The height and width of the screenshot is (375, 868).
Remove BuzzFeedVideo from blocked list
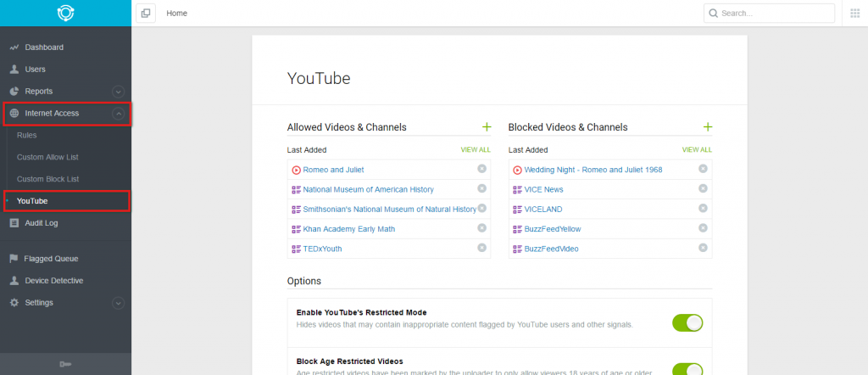point(703,248)
